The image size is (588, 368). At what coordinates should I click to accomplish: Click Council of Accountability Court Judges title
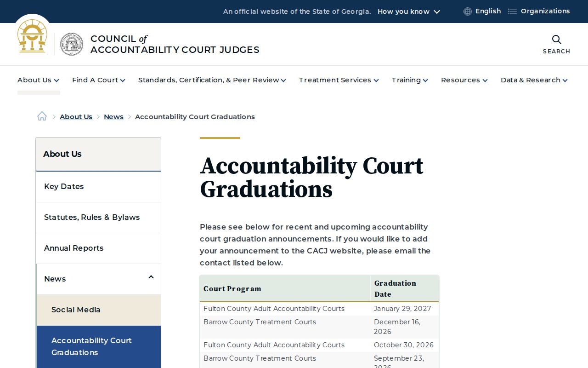(175, 44)
